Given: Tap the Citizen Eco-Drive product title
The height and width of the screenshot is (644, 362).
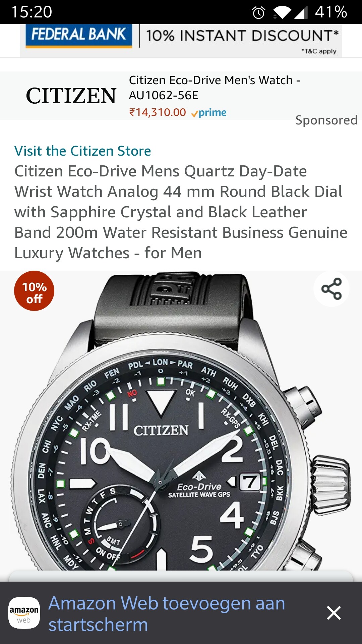Looking at the screenshot, I should coord(181,212).
